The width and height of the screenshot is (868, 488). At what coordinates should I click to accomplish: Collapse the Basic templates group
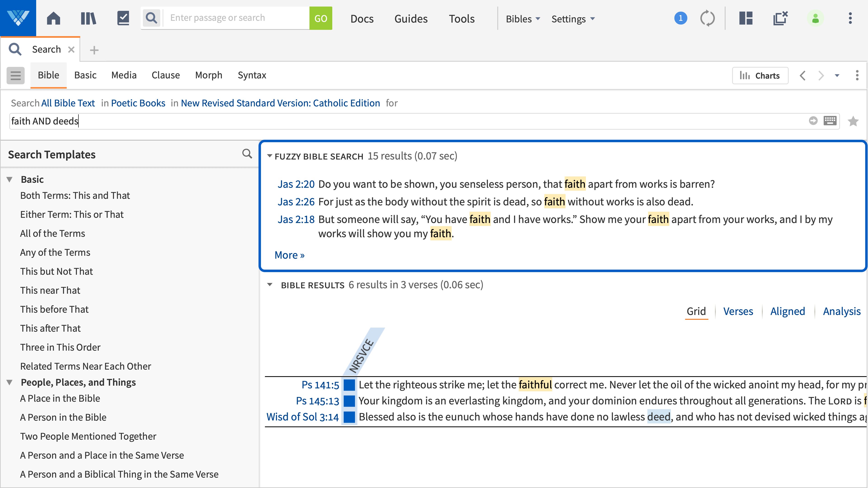point(9,180)
